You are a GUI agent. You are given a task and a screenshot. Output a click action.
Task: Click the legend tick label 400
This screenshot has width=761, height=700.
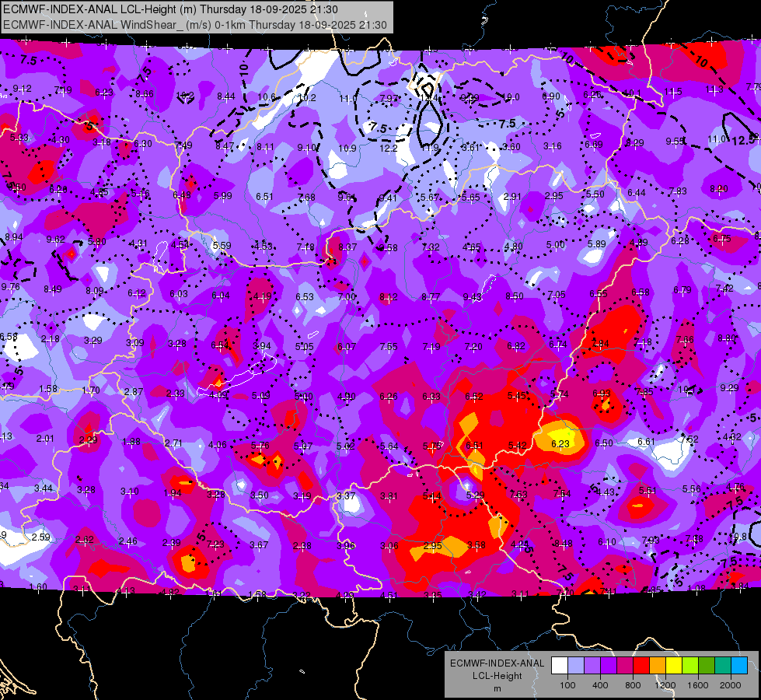click(x=600, y=685)
